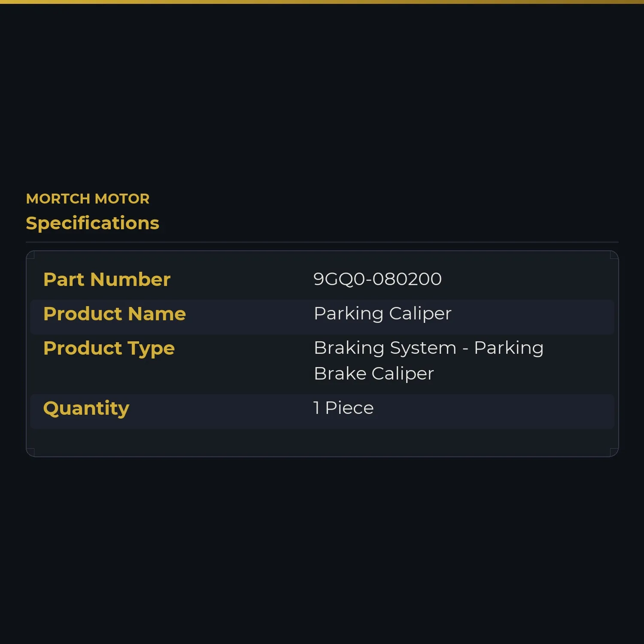
Task: Click the top-left corner bracket of table
Action: coord(30,255)
